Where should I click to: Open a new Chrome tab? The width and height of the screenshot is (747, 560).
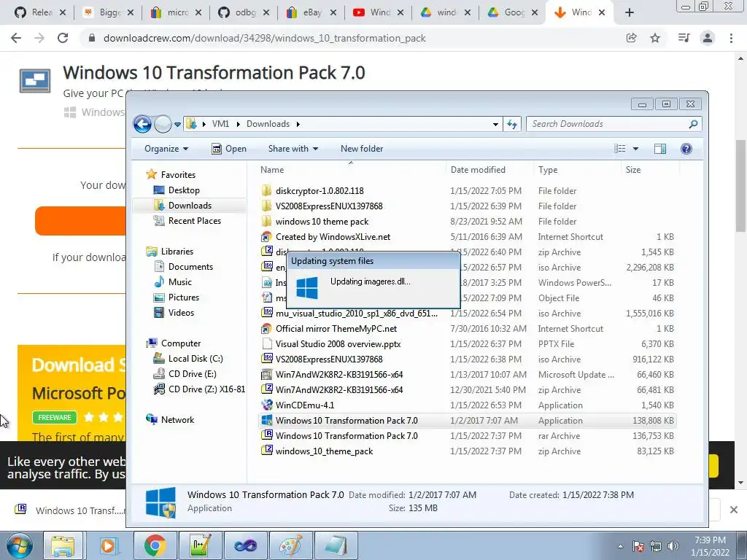click(x=630, y=12)
